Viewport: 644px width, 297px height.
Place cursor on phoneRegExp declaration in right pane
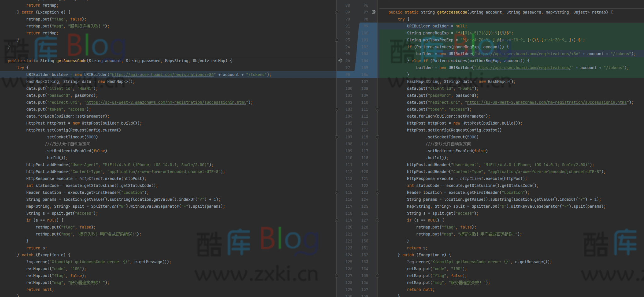click(435, 33)
